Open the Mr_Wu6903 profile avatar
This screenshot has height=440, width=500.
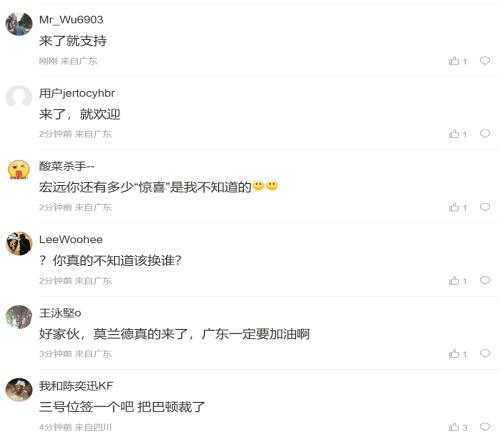[x=19, y=24]
